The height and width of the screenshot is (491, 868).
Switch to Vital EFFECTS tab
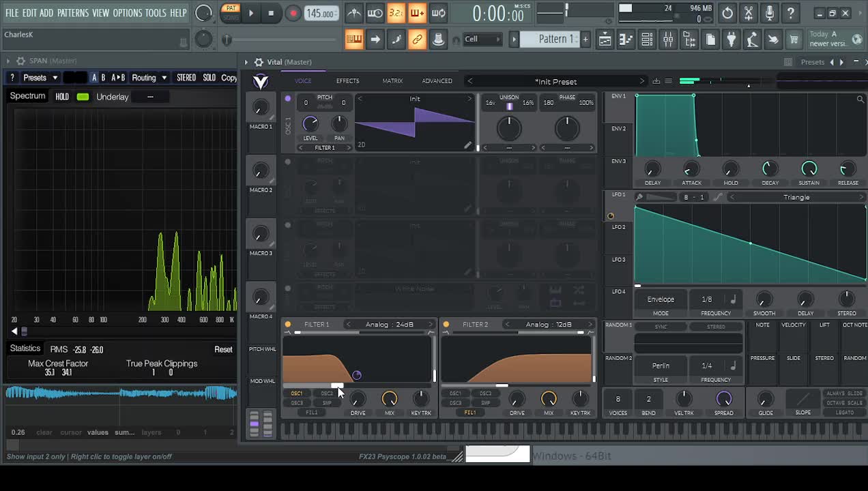347,81
